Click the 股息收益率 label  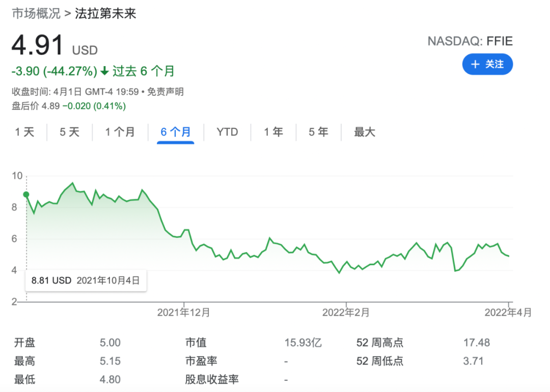pyautogui.click(x=212, y=379)
